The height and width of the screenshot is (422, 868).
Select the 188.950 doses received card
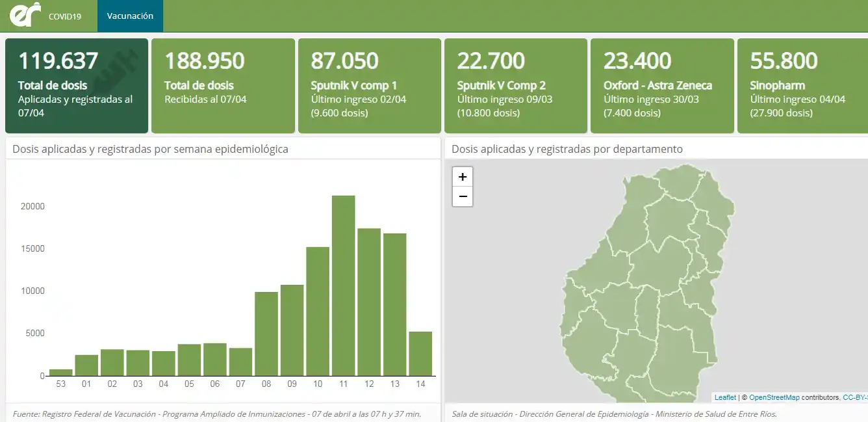pyautogui.click(x=223, y=86)
